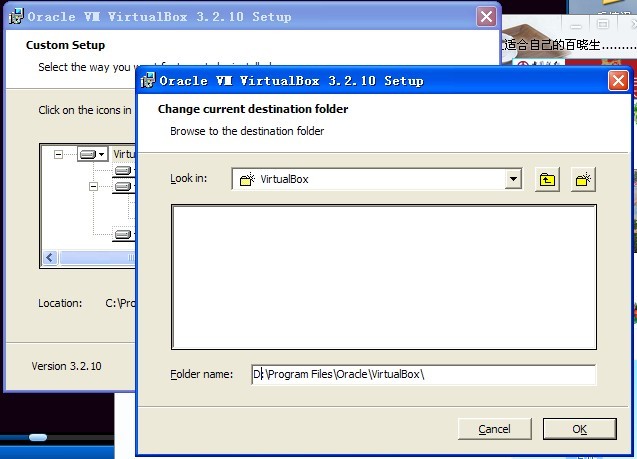Create a new folder with the icon
The height and width of the screenshot is (459, 637).
coord(583,179)
